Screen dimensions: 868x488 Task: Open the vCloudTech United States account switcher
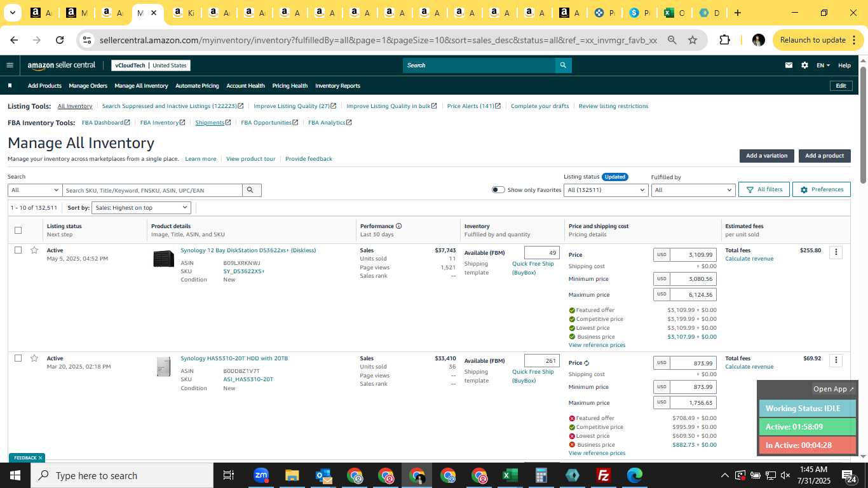(x=151, y=65)
